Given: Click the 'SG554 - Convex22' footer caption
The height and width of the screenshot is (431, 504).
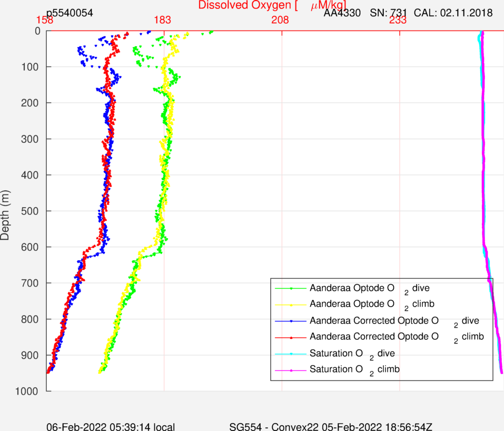Looking at the screenshot, I should coord(274,427).
